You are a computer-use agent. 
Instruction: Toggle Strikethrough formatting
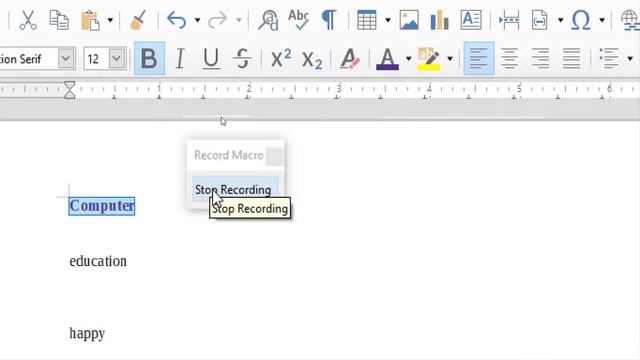pos(242,58)
